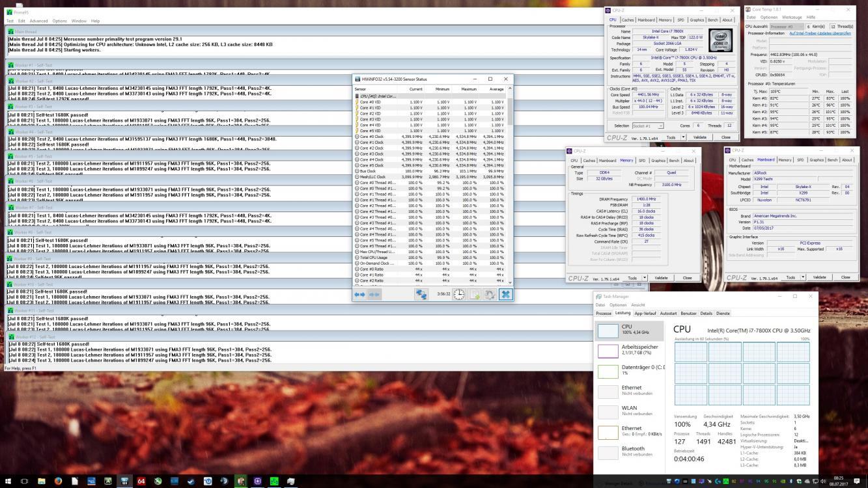The width and height of the screenshot is (868, 488).
Task: Switch to SPD tab in CPU-Z Memory window
Action: coord(642,160)
